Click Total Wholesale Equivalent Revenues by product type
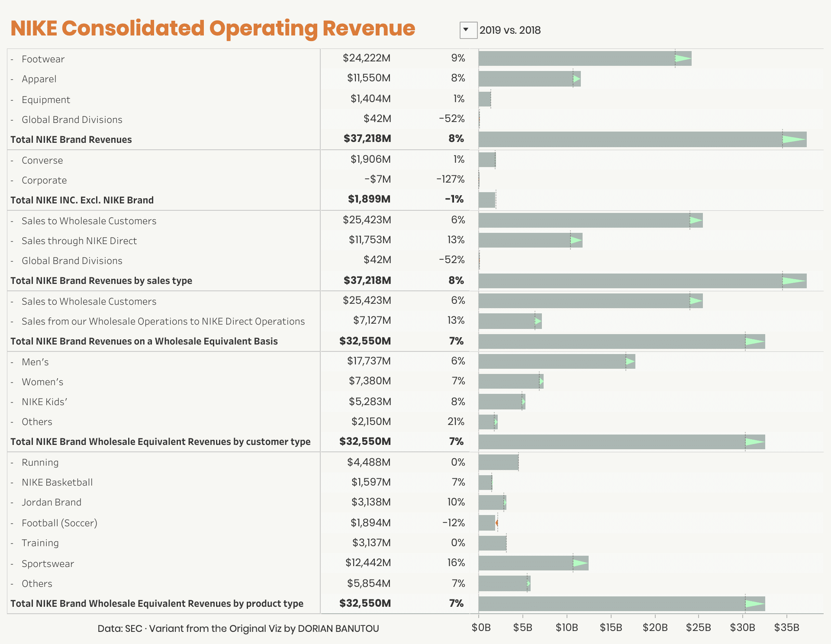The image size is (831, 644). point(157,604)
